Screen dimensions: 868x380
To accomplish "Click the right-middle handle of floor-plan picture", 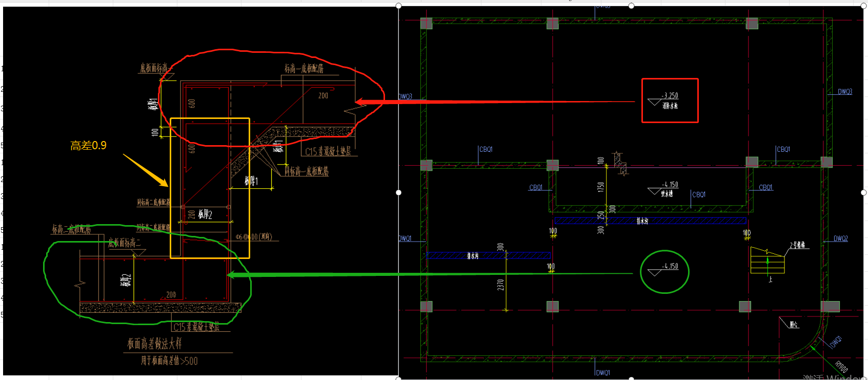I will coord(863,192).
